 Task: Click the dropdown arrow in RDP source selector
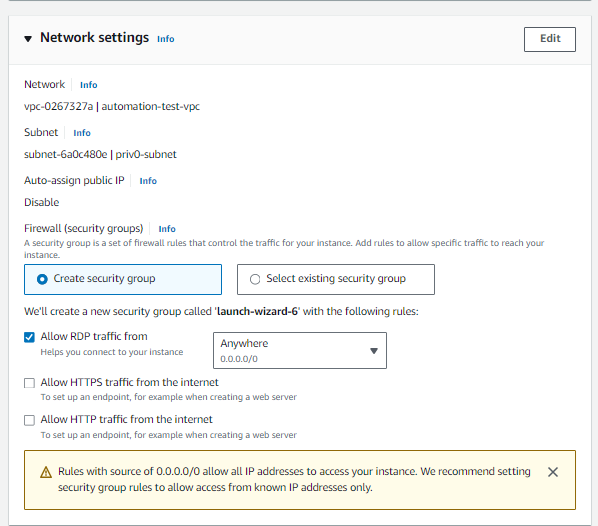point(374,351)
